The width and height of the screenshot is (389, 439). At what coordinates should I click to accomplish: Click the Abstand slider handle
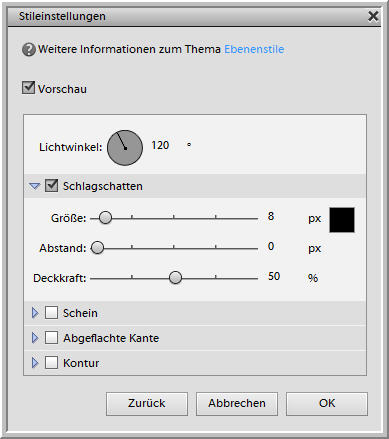point(97,248)
